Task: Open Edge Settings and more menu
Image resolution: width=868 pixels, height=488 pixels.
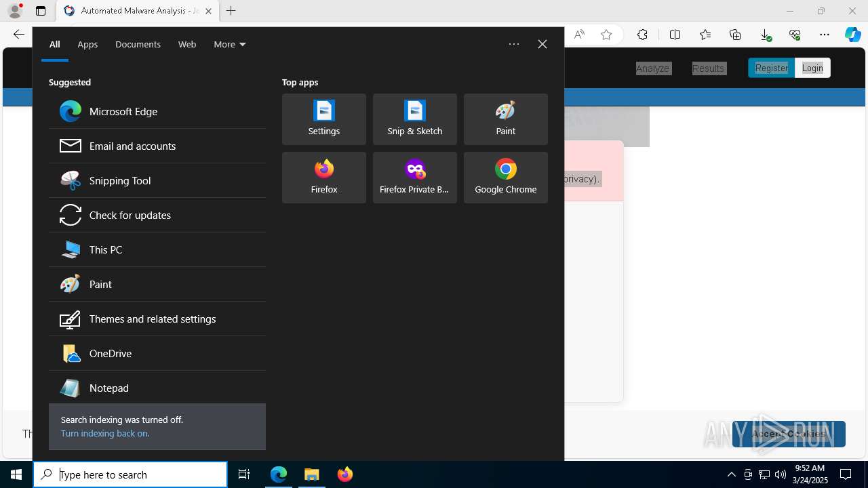Action: tap(825, 35)
